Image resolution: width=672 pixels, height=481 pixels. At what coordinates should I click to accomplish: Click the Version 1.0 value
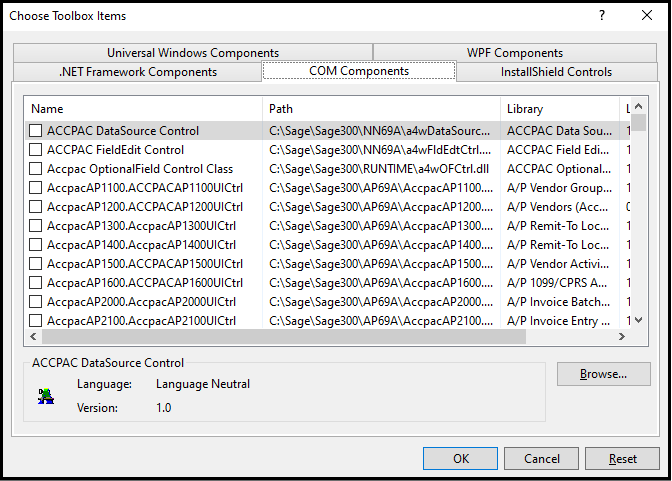[163, 407]
